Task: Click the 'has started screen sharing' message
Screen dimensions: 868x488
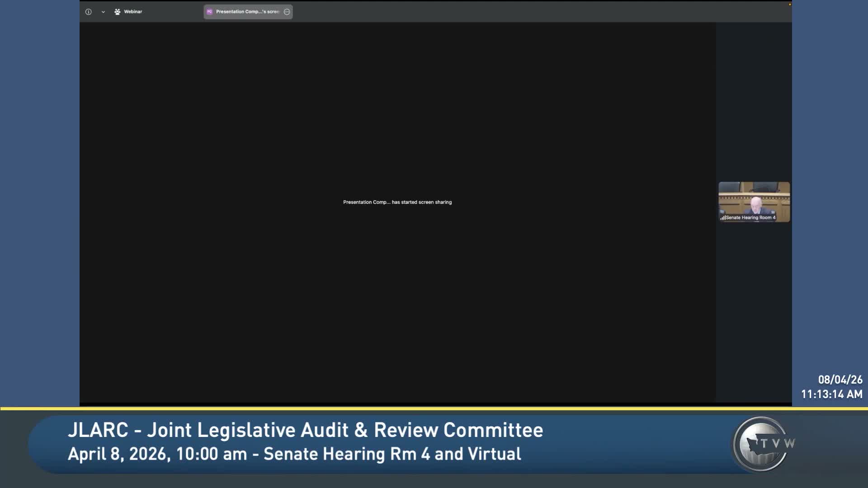Action: coord(397,202)
